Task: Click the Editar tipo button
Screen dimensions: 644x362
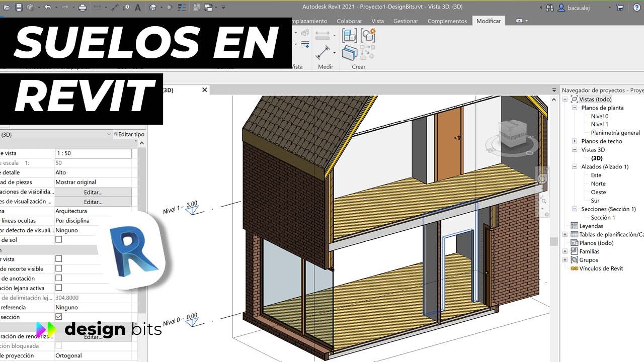Action: coord(129,134)
